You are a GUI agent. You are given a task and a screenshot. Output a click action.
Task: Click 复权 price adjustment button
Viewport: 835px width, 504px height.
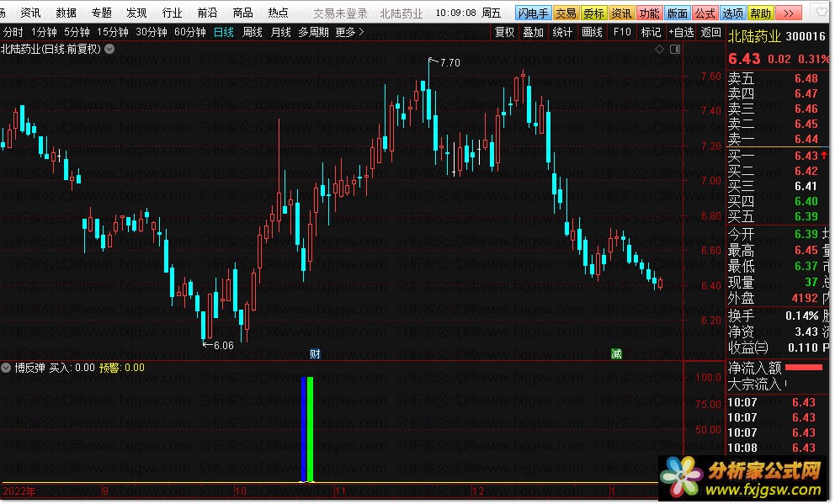[x=505, y=33]
